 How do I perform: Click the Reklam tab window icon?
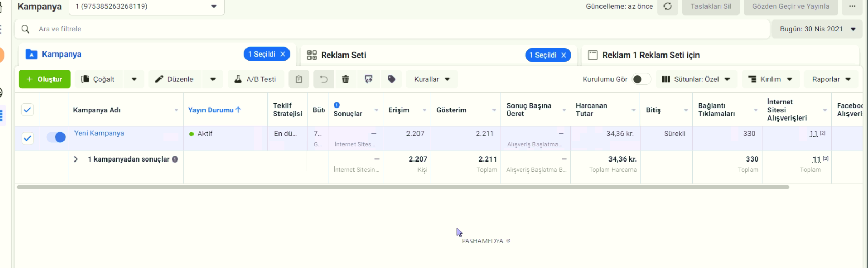(593, 55)
